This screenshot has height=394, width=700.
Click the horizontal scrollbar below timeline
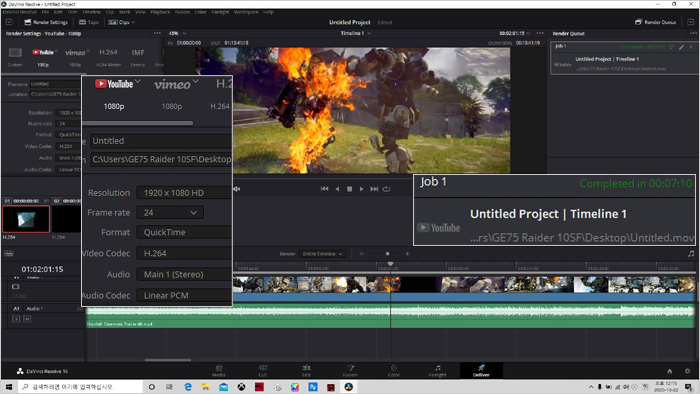point(168,360)
